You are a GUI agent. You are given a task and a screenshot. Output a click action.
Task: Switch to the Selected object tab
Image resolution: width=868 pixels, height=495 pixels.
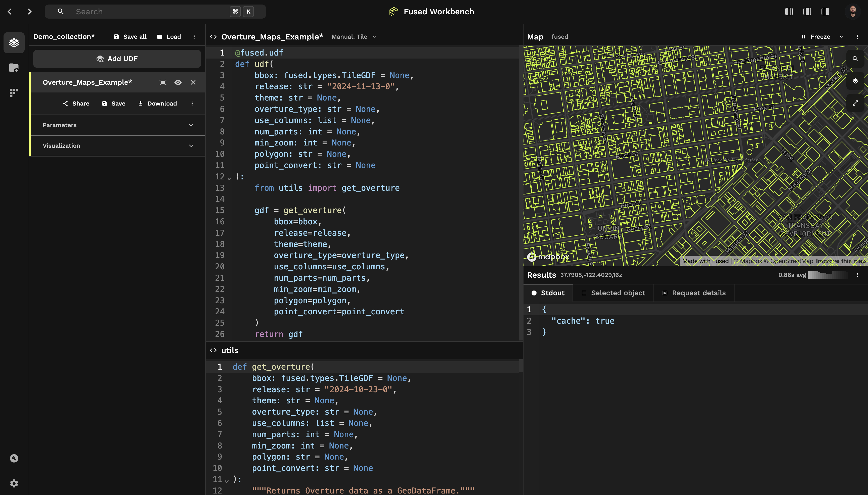pyautogui.click(x=613, y=293)
